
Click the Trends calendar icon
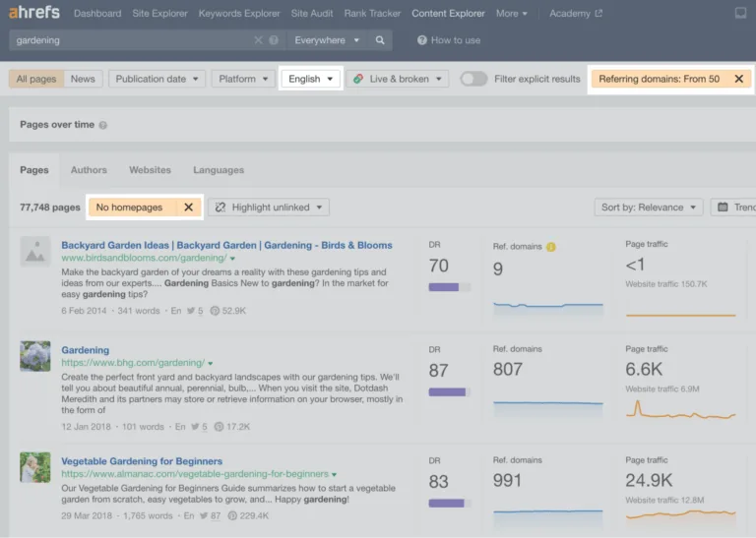tap(723, 208)
